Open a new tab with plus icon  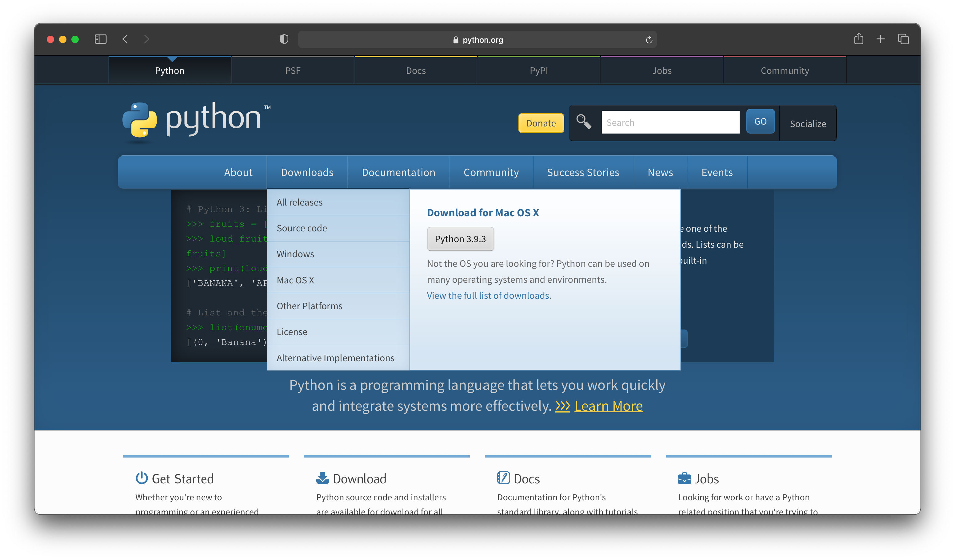(x=881, y=39)
